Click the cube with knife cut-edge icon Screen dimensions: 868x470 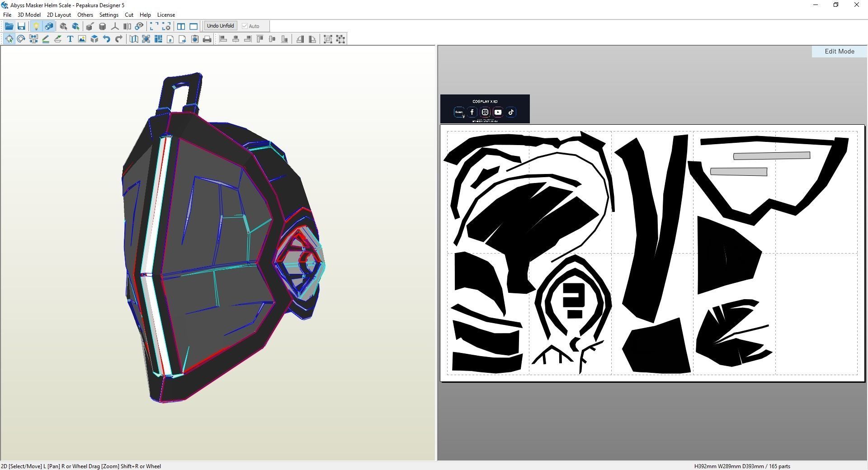(x=90, y=26)
